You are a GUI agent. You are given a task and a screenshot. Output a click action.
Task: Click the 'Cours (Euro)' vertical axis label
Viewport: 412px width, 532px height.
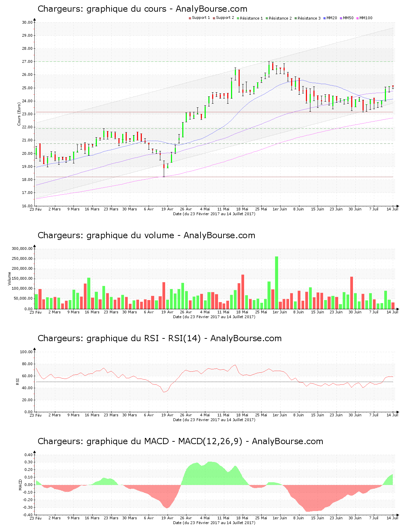[x=19, y=114]
